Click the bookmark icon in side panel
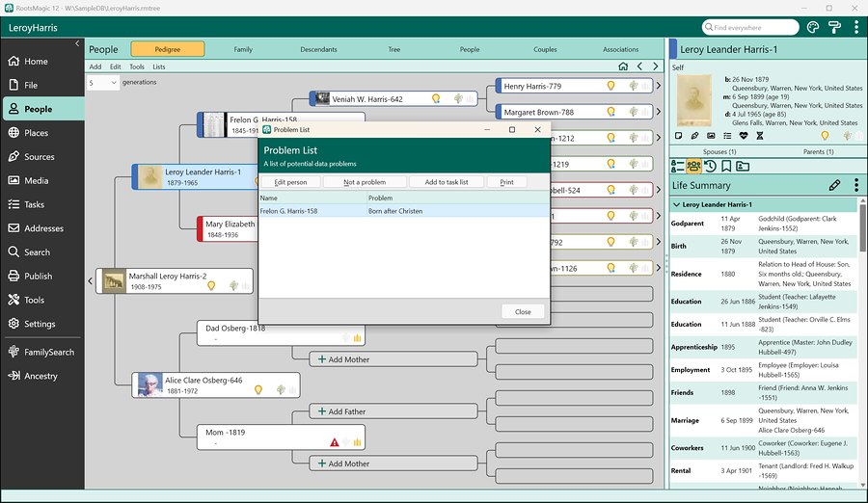This screenshot has height=503, width=868. click(726, 166)
